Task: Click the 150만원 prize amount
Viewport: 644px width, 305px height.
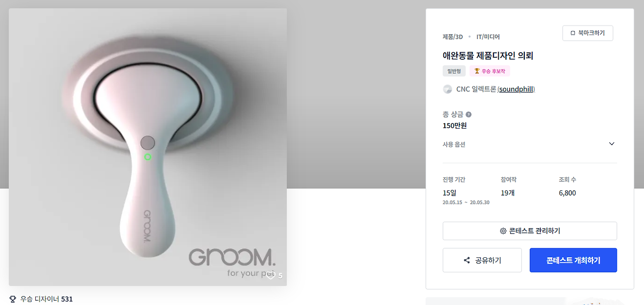Action: tap(454, 126)
